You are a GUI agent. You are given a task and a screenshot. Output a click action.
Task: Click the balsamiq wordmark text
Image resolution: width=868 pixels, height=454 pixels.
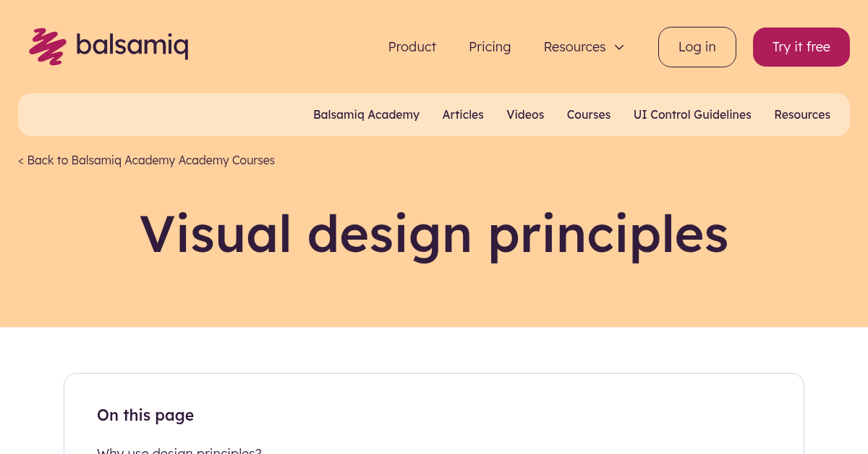132,46
